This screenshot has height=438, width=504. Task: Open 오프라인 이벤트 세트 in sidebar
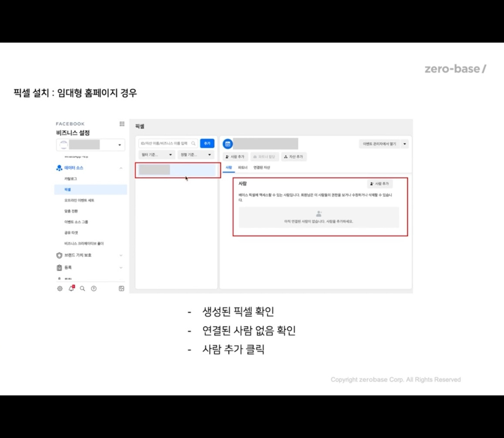click(x=79, y=200)
